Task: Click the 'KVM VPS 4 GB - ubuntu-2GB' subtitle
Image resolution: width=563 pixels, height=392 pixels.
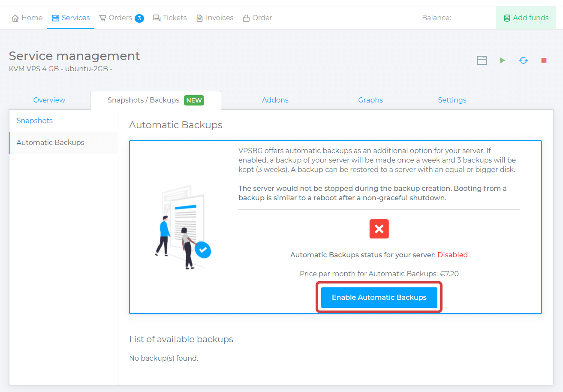Action: click(60, 69)
